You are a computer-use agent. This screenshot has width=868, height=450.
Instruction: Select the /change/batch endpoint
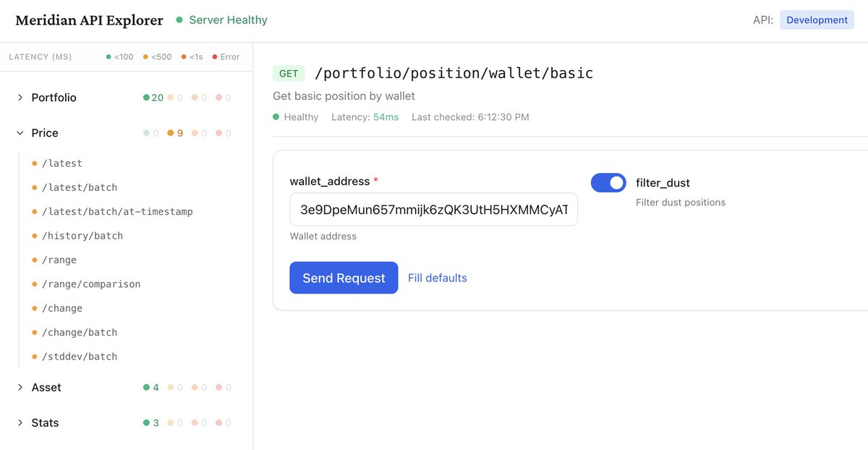(80, 332)
